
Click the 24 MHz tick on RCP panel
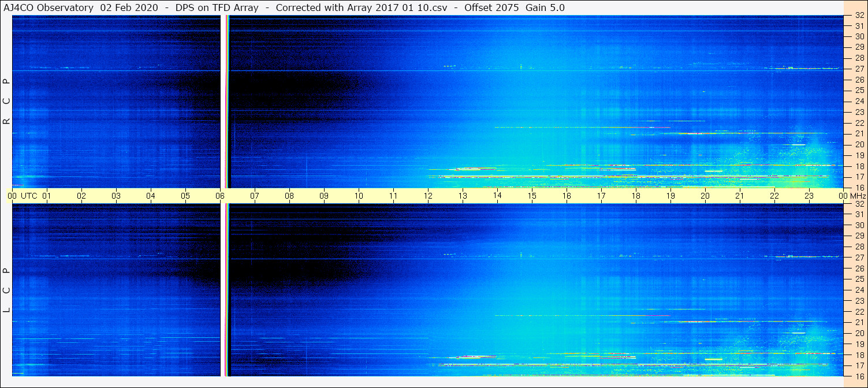859,101
